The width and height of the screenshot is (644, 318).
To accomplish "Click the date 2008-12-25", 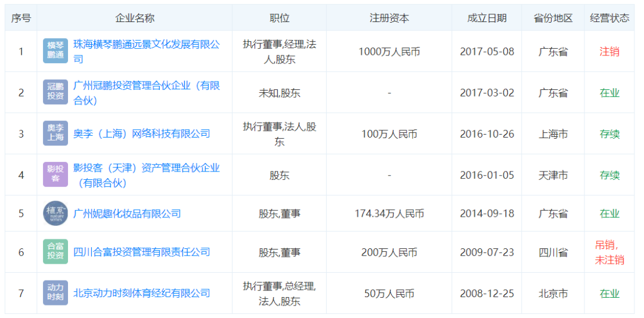I will (x=487, y=294).
